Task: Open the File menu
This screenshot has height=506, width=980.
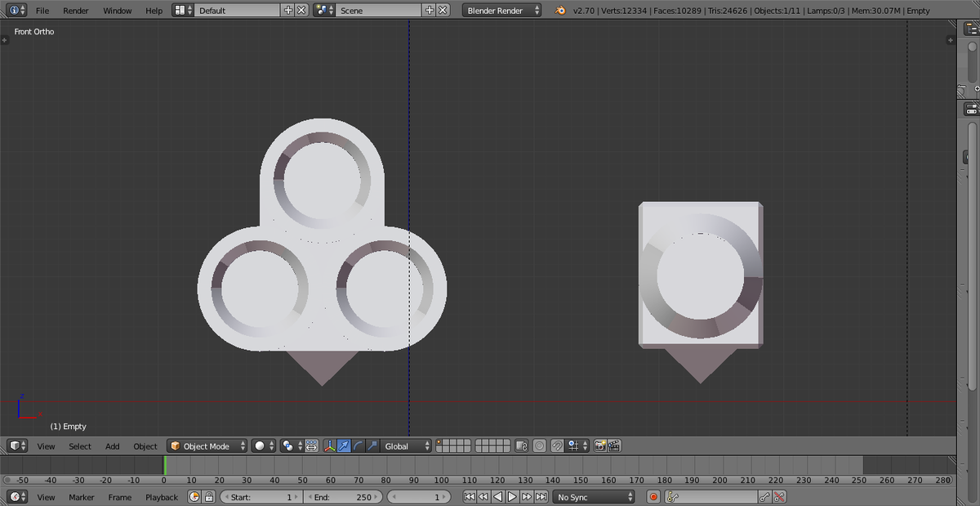Action: tap(42, 11)
